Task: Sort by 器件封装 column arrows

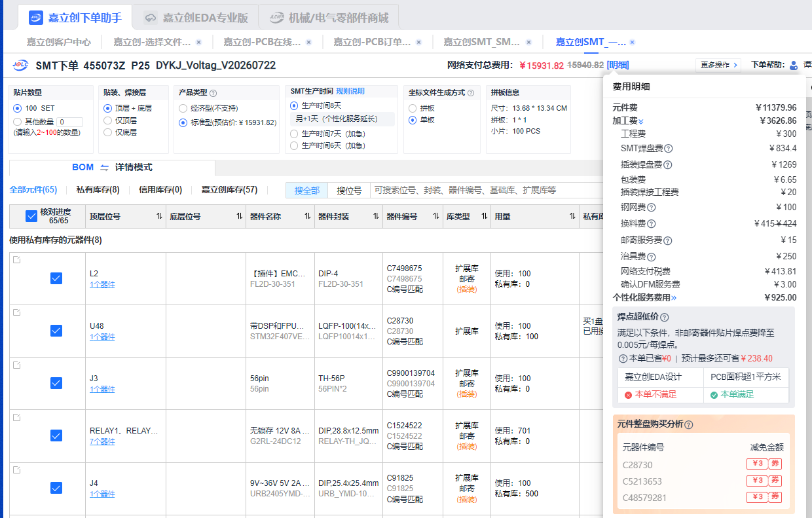Action: coord(376,216)
